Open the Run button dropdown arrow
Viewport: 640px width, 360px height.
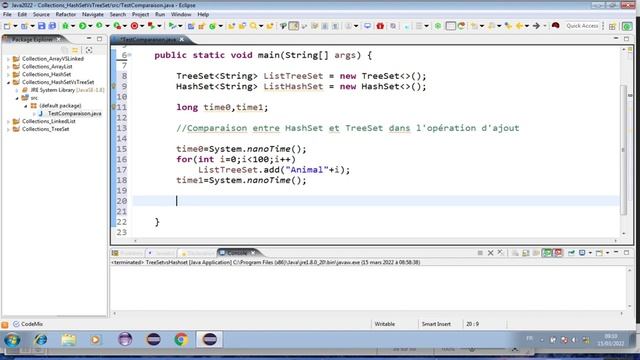pos(90,26)
